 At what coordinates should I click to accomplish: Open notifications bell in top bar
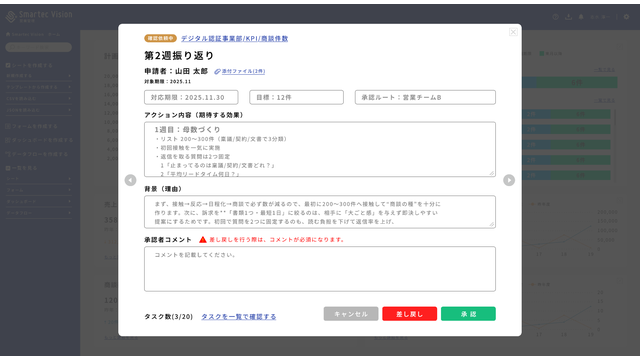[581, 17]
